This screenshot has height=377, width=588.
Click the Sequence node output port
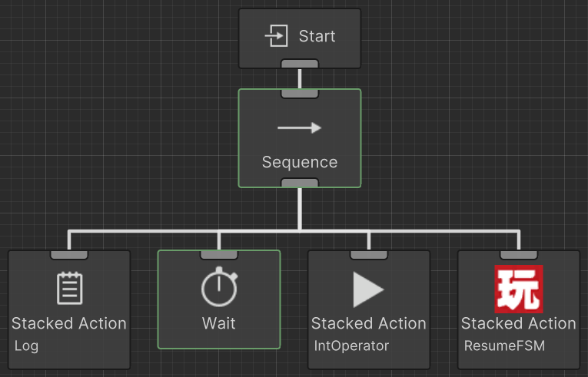(300, 183)
